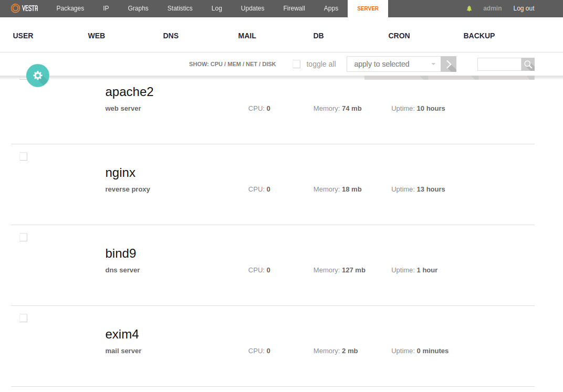The height and width of the screenshot is (392, 563).
Task: Tick the exim4 service checkbox
Action: (x=23, y=318)
